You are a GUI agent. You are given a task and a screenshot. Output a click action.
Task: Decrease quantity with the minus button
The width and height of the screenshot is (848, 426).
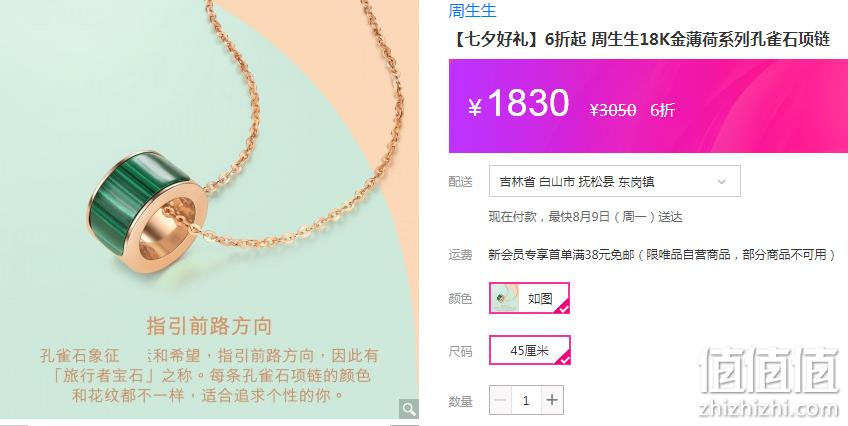click(500, 400)
